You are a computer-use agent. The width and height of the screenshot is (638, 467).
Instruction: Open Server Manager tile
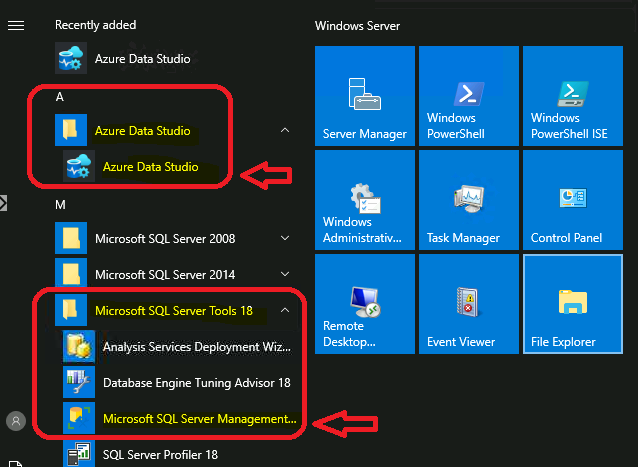pos(365,96)
